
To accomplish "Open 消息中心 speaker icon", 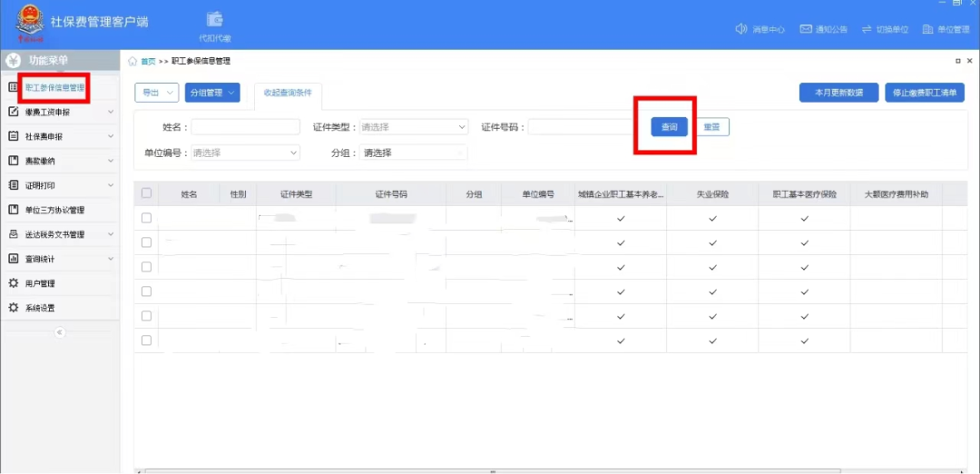I will pos(741,29).
